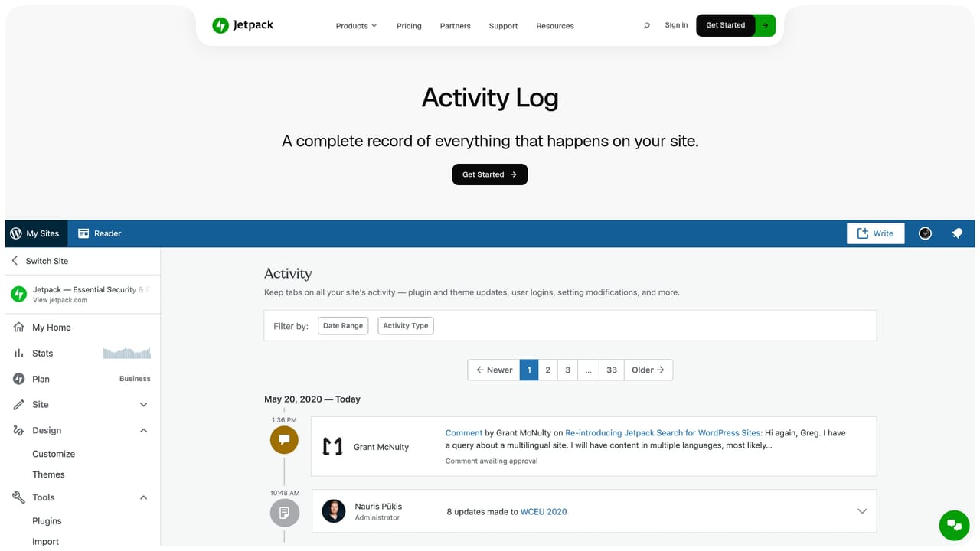Click the My Home house icon

[19, 327]
